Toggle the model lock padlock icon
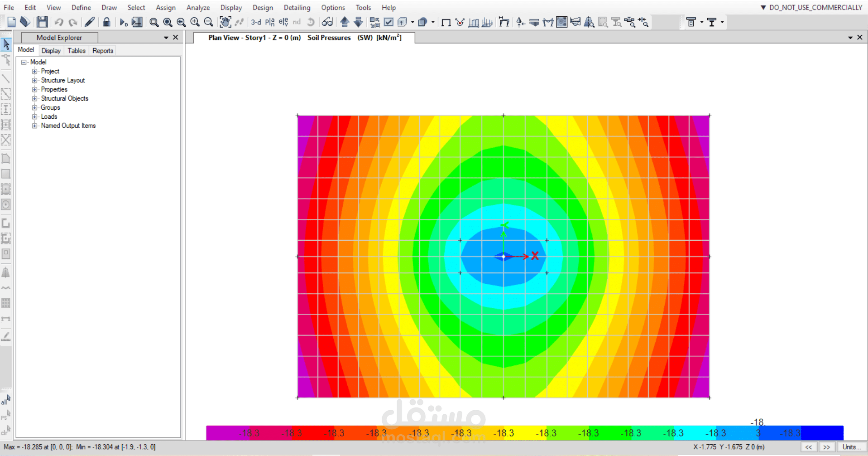This screenshot has width=868, height=456. point(106,22)
